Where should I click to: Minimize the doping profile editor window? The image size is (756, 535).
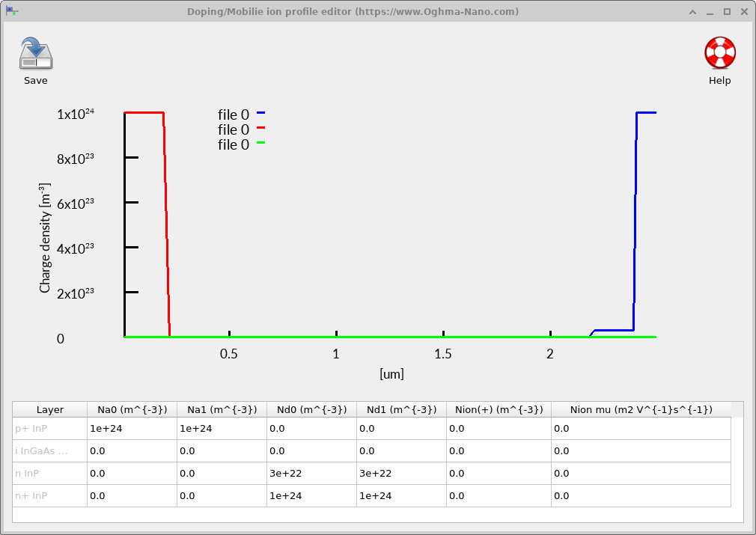pyautogui.click(x=710, y=11)
